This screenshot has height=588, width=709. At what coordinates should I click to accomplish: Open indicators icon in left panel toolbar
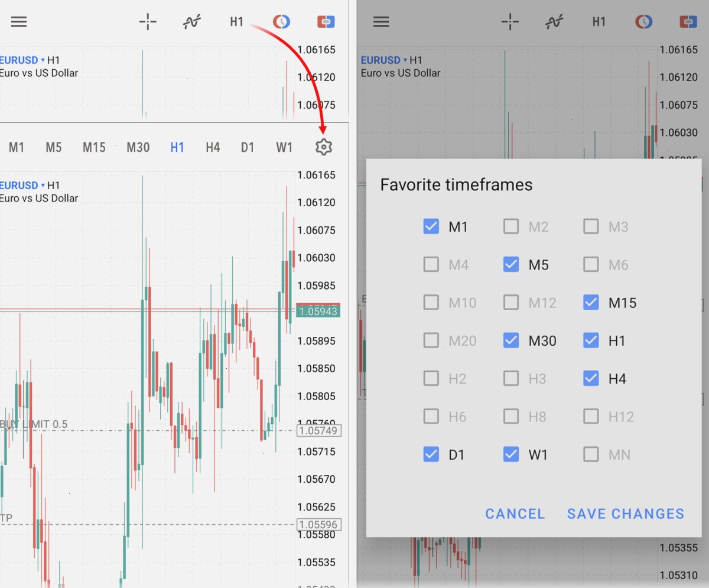191,22
